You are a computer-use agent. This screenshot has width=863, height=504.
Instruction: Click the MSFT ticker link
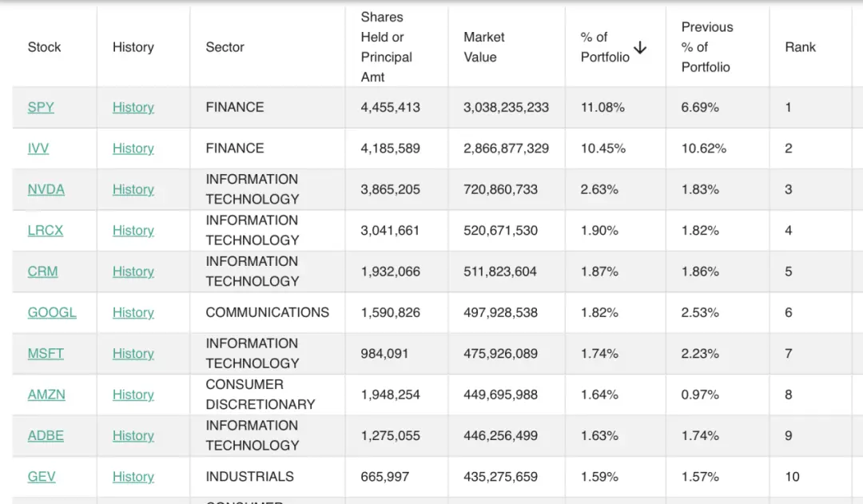click(46, 354)
